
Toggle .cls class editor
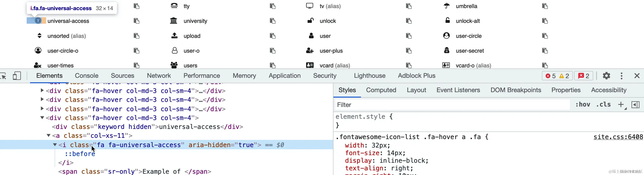pos(603,104)
